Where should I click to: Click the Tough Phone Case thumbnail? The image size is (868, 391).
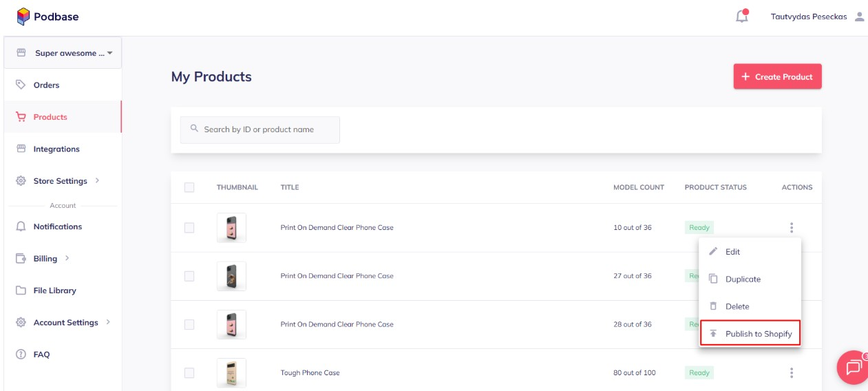click(231, 372)
